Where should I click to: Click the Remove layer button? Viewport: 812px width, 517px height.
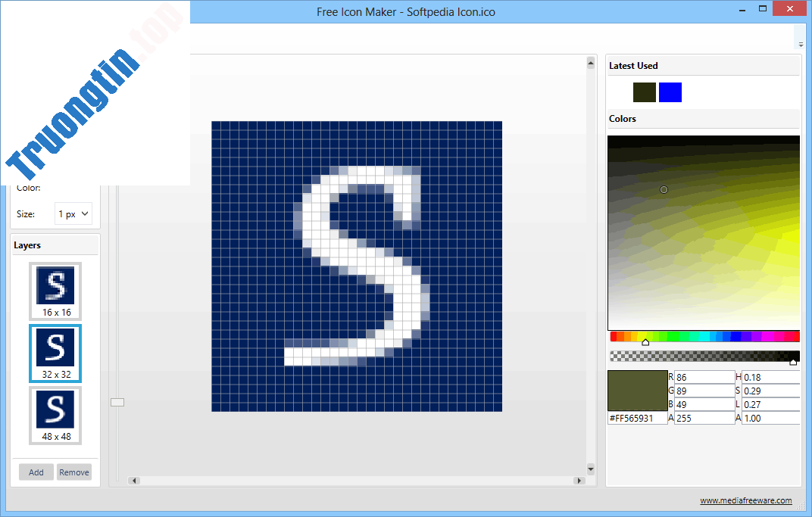74,472
